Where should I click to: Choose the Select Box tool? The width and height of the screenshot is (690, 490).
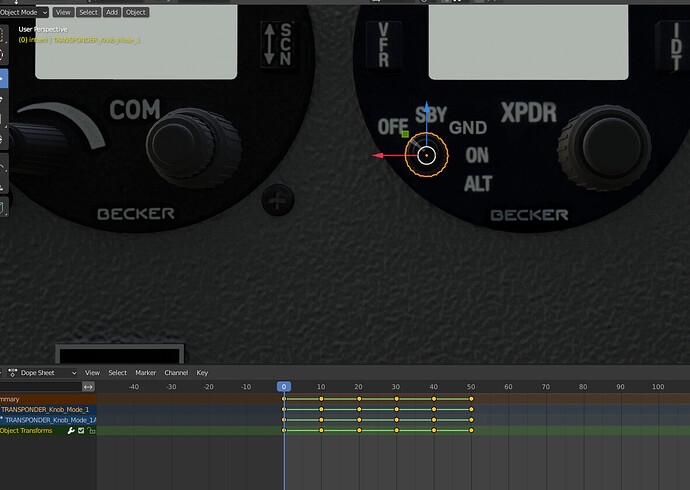(2, 35)
